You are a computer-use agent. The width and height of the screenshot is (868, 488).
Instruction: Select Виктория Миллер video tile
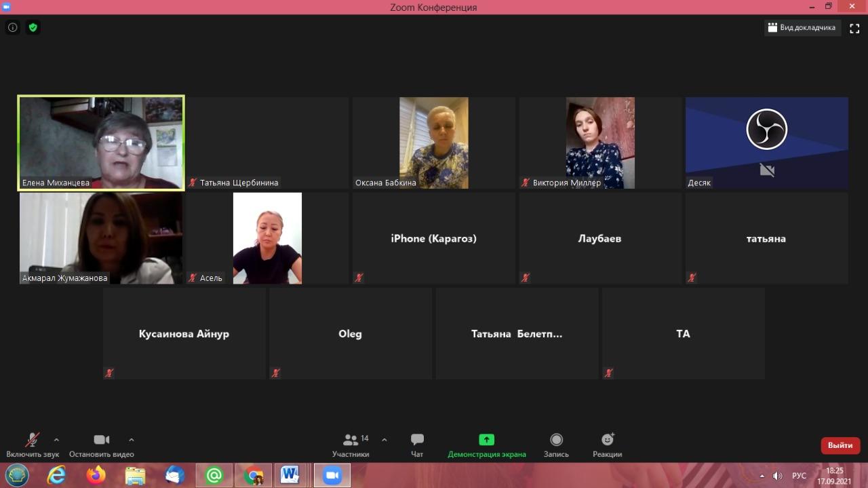600,143
